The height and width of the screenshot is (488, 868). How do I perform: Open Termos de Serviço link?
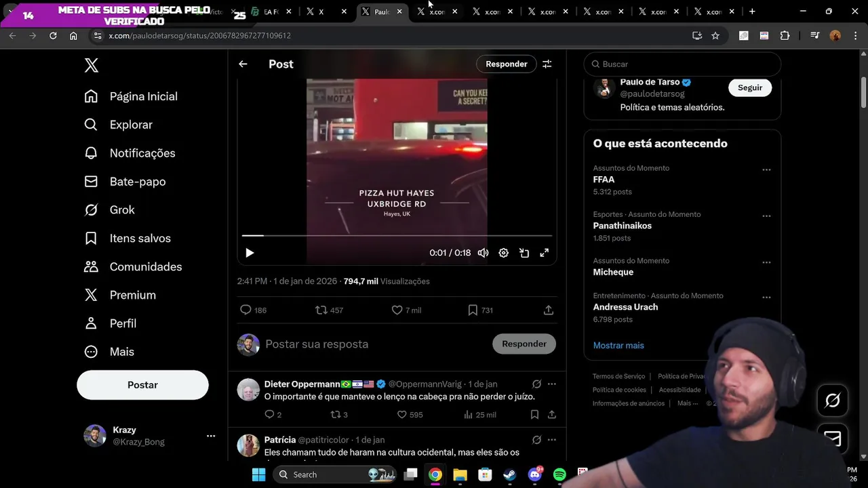click(618, 376)
